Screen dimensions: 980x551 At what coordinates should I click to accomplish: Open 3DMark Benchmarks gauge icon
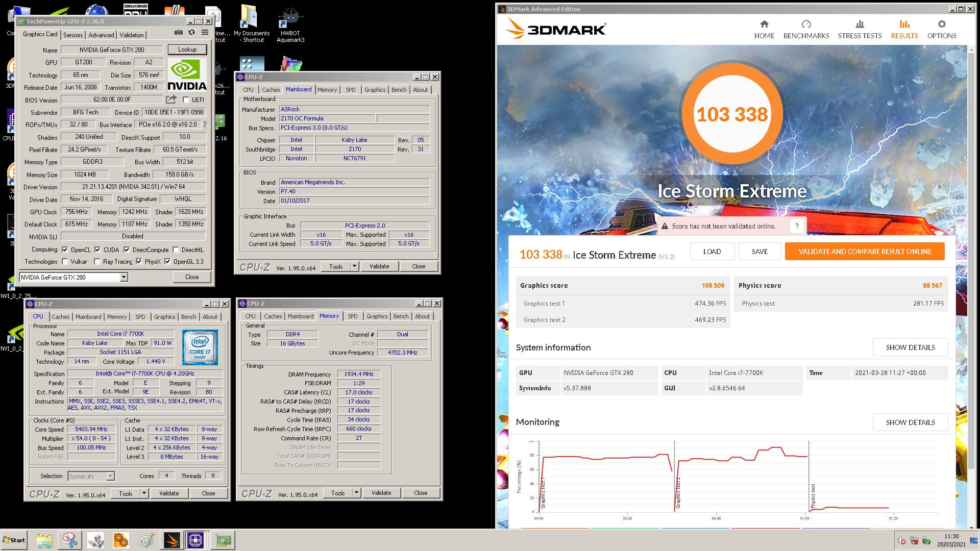(x=806, y=24)
